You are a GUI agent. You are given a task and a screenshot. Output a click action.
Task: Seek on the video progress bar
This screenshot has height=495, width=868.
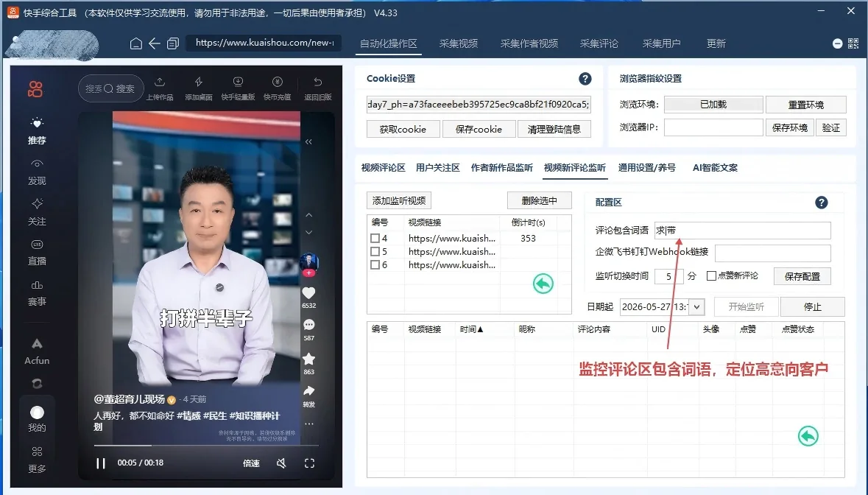point(206,445)
